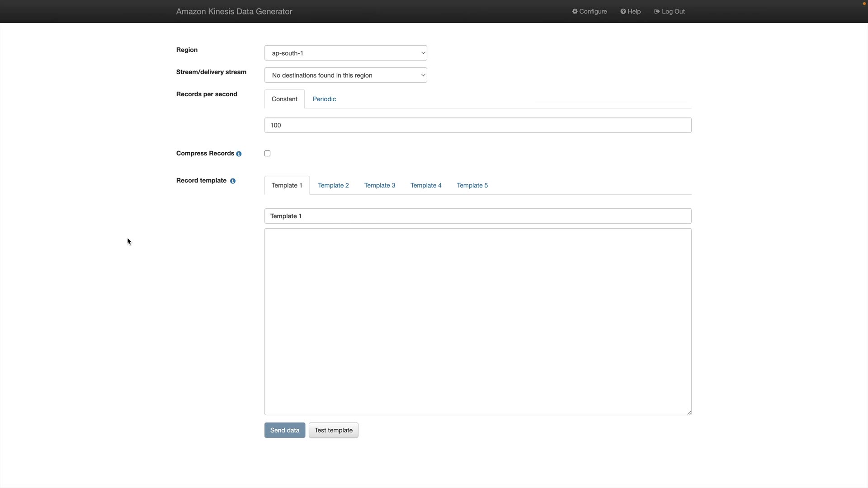Open Help via question mark icon
868x488 pixels.
623,11
